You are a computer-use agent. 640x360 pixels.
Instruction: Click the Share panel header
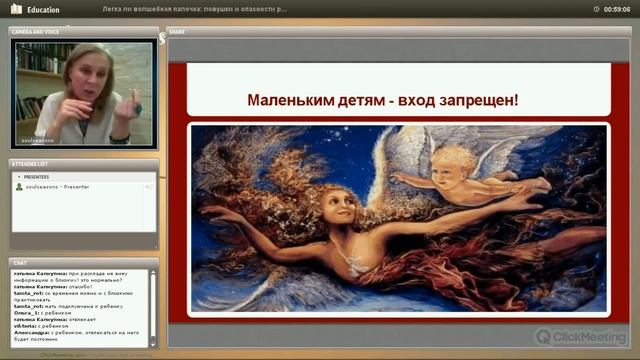click(398, 31)
